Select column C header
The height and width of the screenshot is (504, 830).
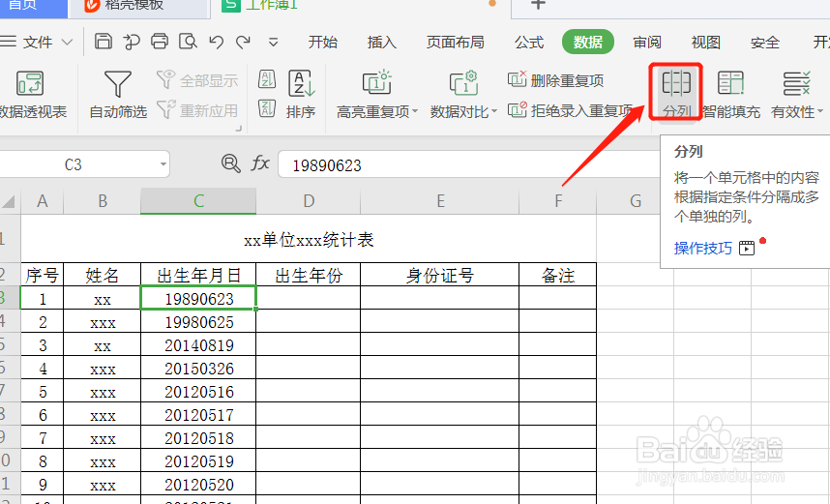click(198, 201)
